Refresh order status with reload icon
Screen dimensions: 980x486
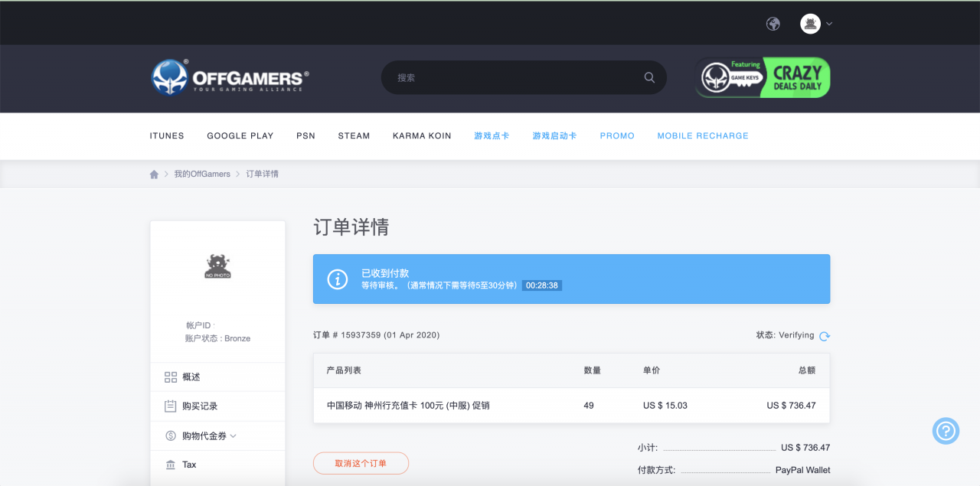825,336
